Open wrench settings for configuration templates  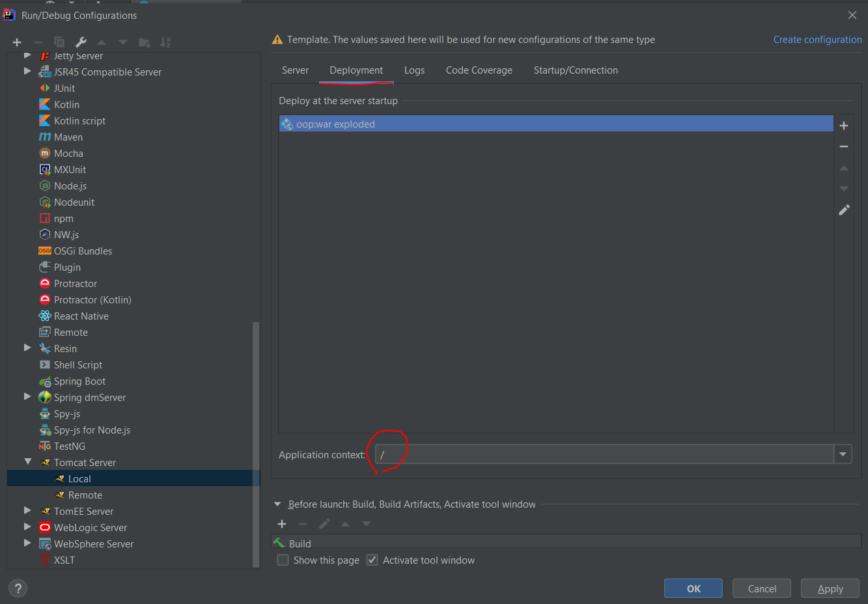coord(81,42)
